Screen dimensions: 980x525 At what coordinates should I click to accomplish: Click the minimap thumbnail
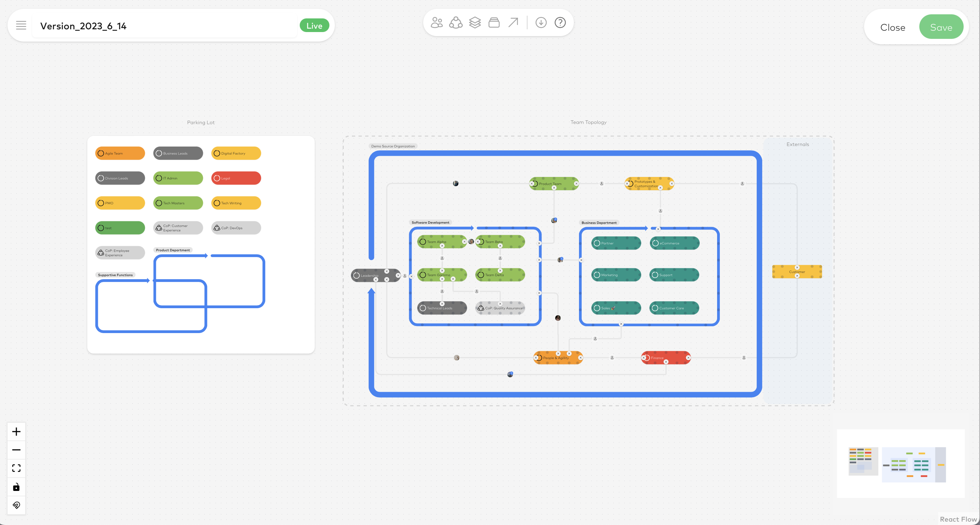[900, 463]
